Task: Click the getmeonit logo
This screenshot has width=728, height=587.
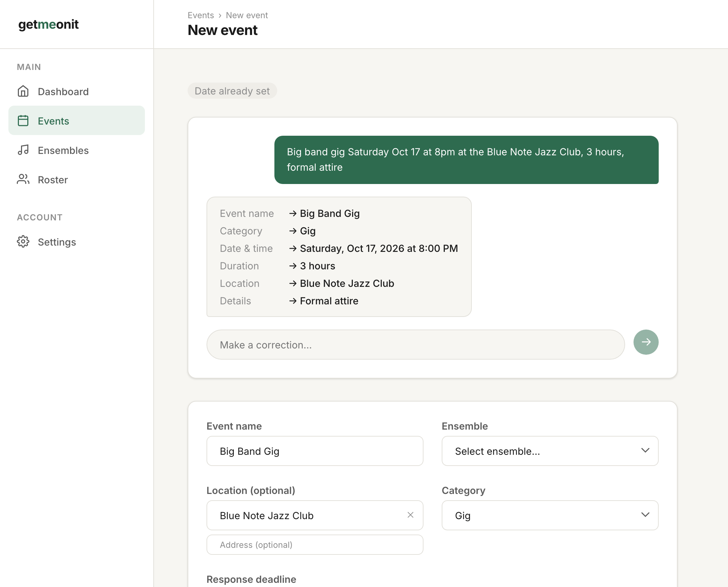Action: [x=48, y=24]
